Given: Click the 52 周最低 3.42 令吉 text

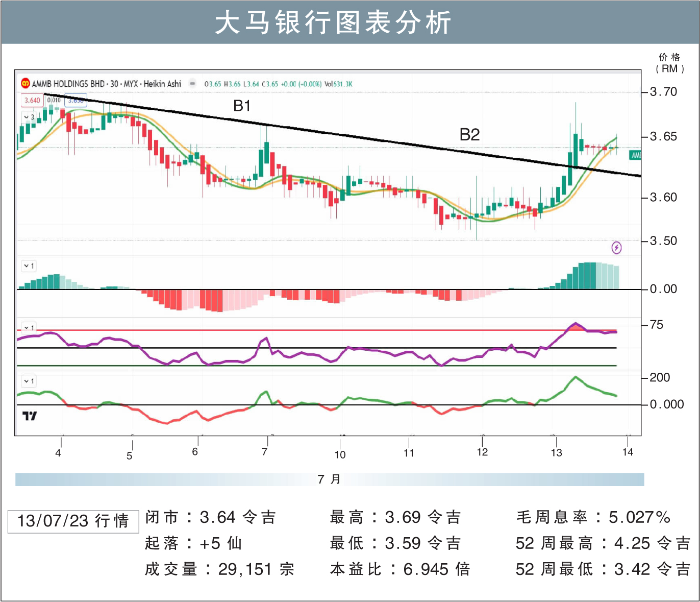Looking at the screenshot, I should click(x=603, y=569).
